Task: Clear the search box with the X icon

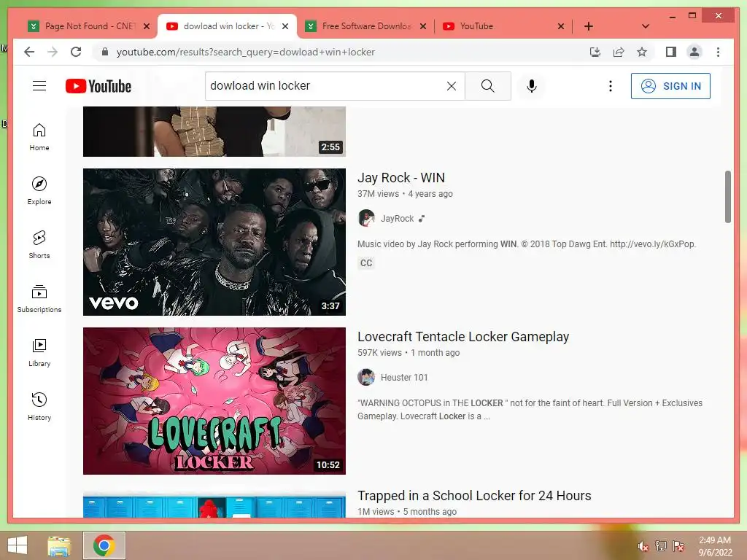Action: [451, 86]
